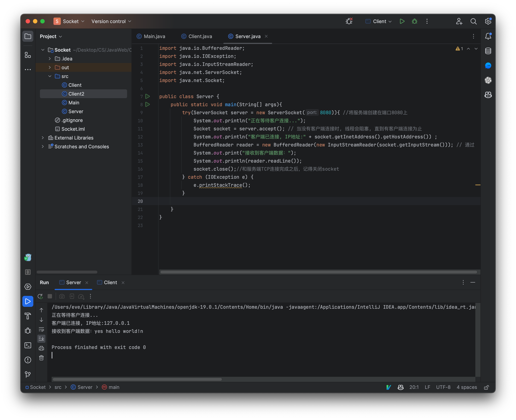The image size is (516, 420).
Task: Click the Copilot icon in right sidebar
Action: coord(488,94)
